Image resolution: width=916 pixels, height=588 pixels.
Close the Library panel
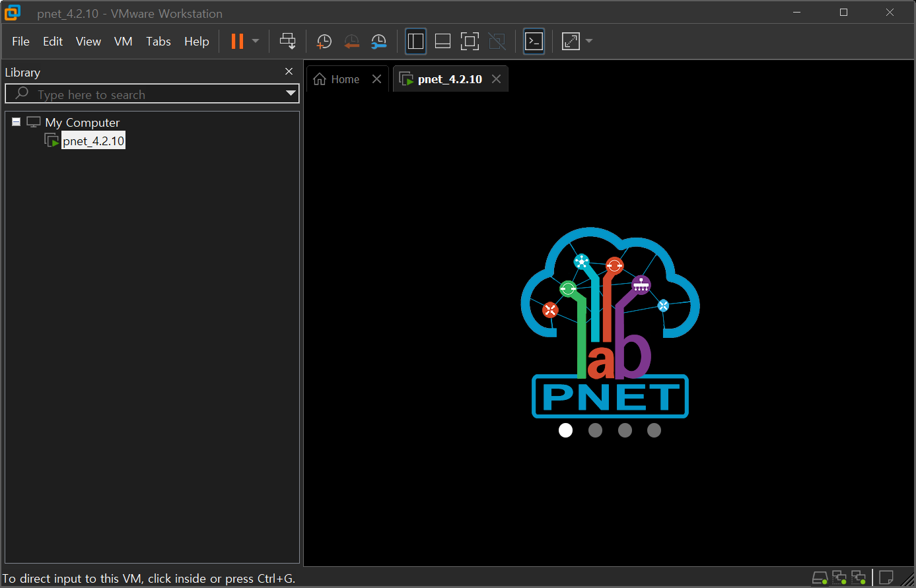(289, 71)
